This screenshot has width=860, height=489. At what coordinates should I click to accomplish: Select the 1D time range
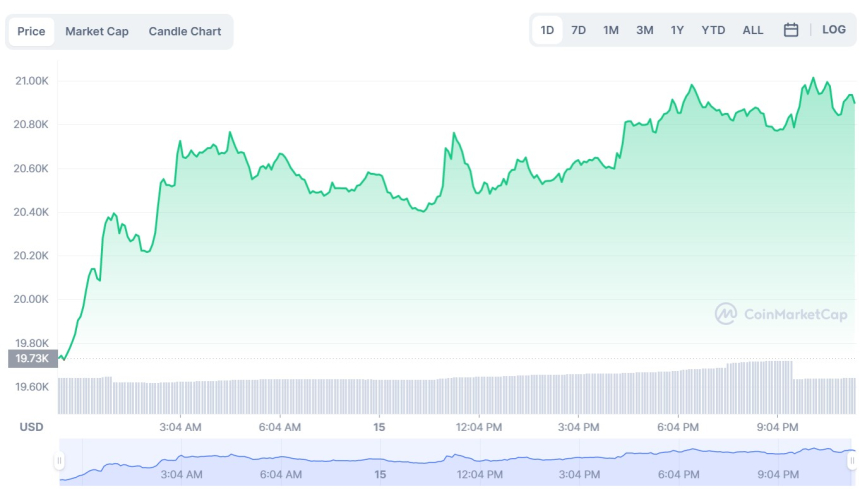[547, 30]
